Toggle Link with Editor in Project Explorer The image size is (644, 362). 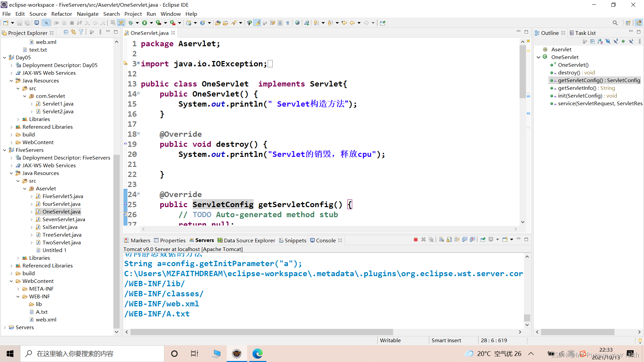[73, 32]
